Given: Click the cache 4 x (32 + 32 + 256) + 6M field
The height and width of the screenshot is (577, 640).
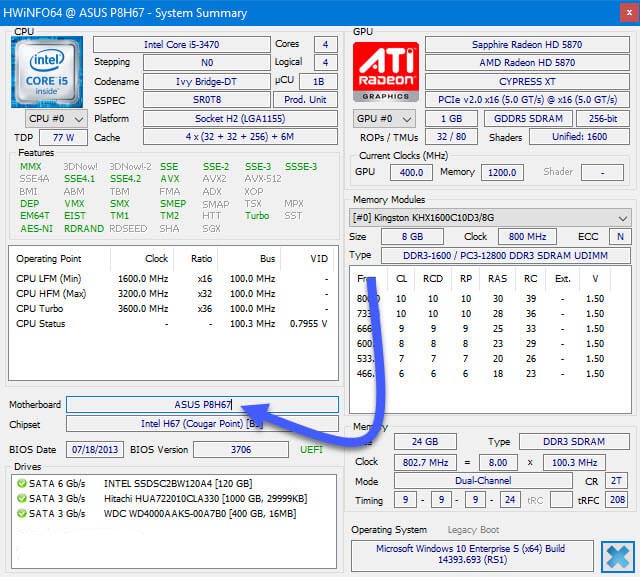Looking at the screenshot, I should point(240,137).
